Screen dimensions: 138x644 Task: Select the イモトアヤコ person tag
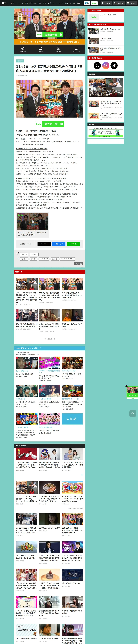click(44, 259)
